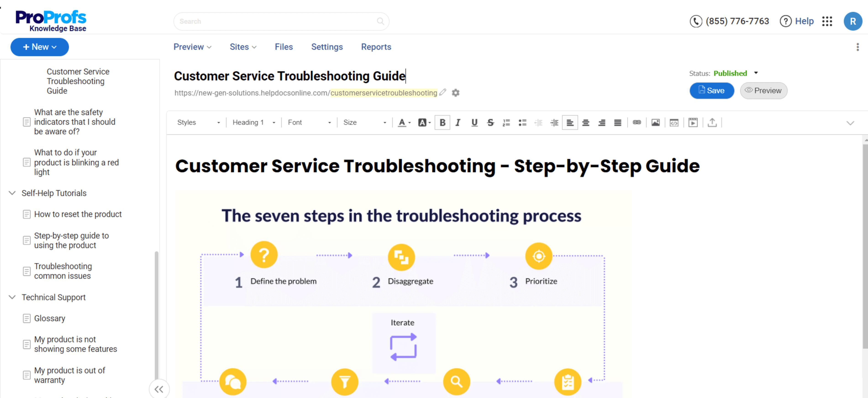Click the phone icon in header
The width and height of the screenshot is (868, 398).
click(696, 21)
